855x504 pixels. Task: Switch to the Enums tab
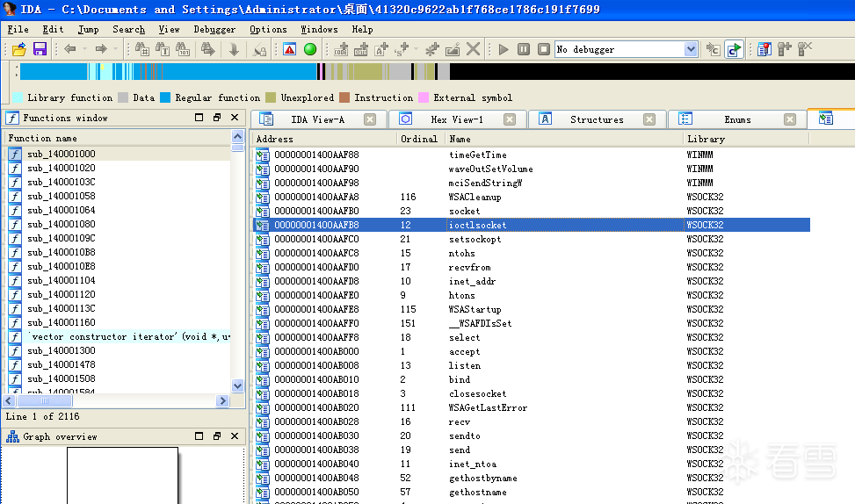(737, 119)
